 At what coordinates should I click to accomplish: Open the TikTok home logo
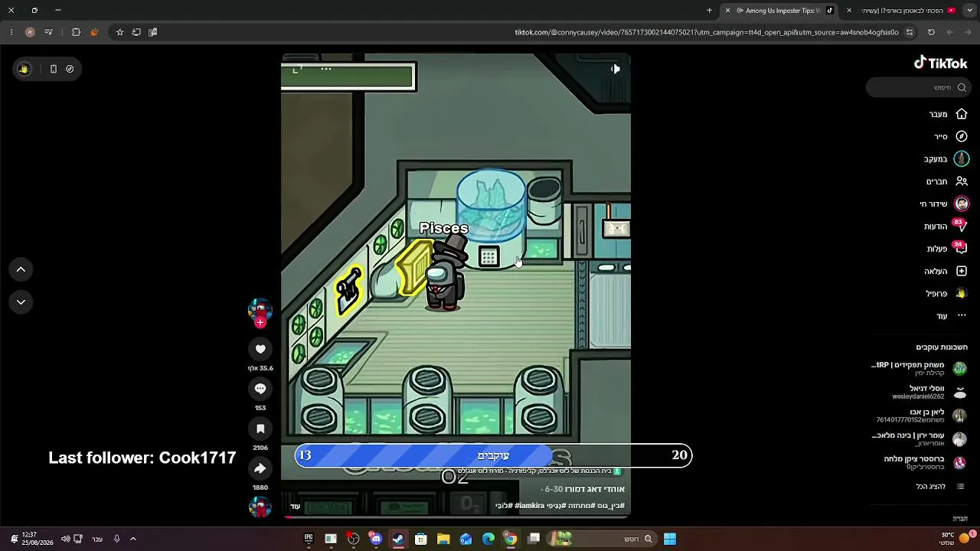point(941,63)
